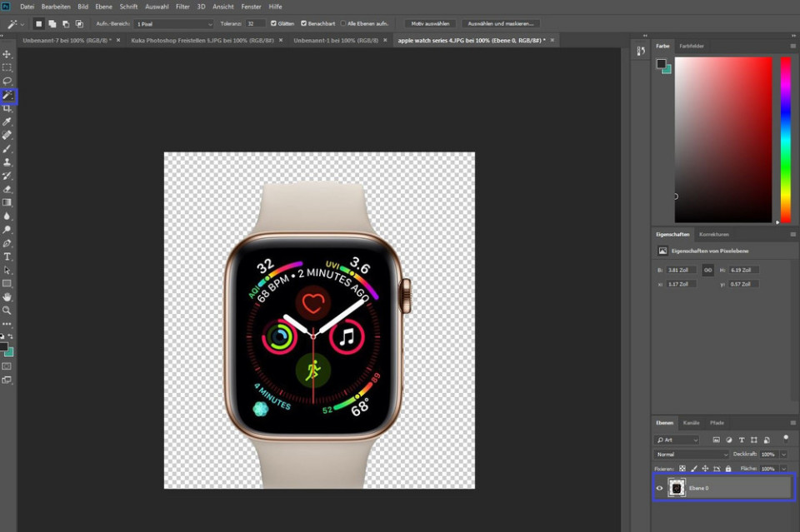Select the Magic Wand tool in toolbox
The width and height of the screenshot is (800, 532).
click(8, 95)
